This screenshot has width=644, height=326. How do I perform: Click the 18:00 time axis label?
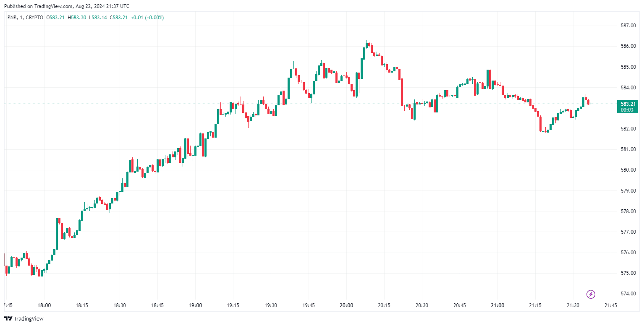pos(45,305)
